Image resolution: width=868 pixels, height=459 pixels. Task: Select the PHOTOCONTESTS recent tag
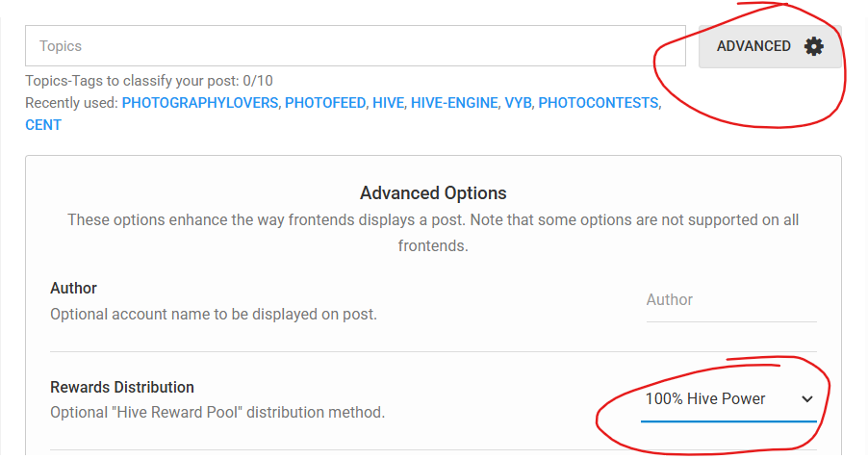tap(600, 103)
